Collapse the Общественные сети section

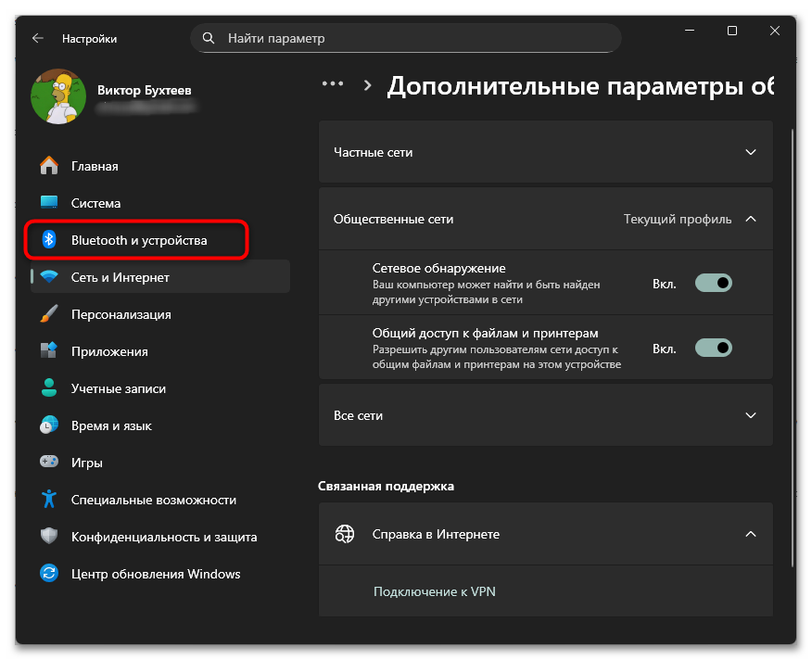pyautogui.click(x=750, y=219)
